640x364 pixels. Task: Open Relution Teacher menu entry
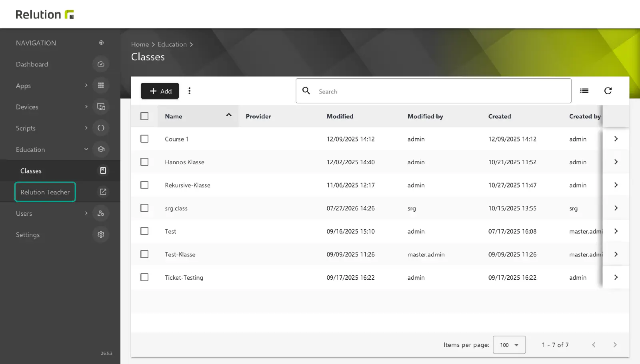point(45,192)
